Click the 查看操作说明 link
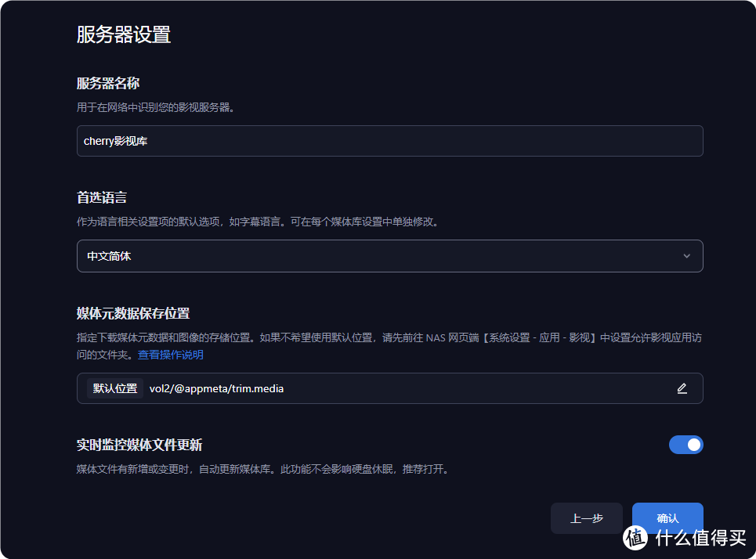The image size is (756, 559). [171, 355]
